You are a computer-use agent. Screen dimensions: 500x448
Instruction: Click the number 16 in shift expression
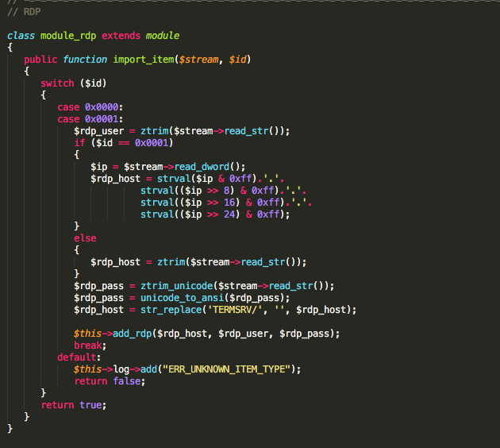[229, 203]
